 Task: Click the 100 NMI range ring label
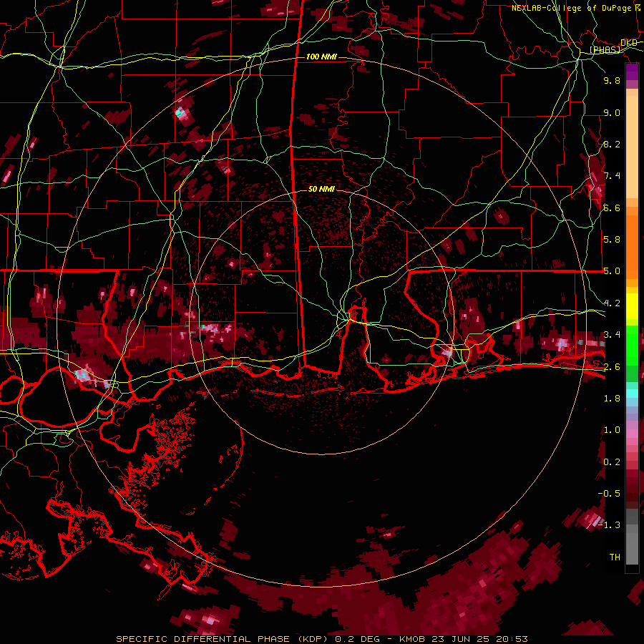321,57
